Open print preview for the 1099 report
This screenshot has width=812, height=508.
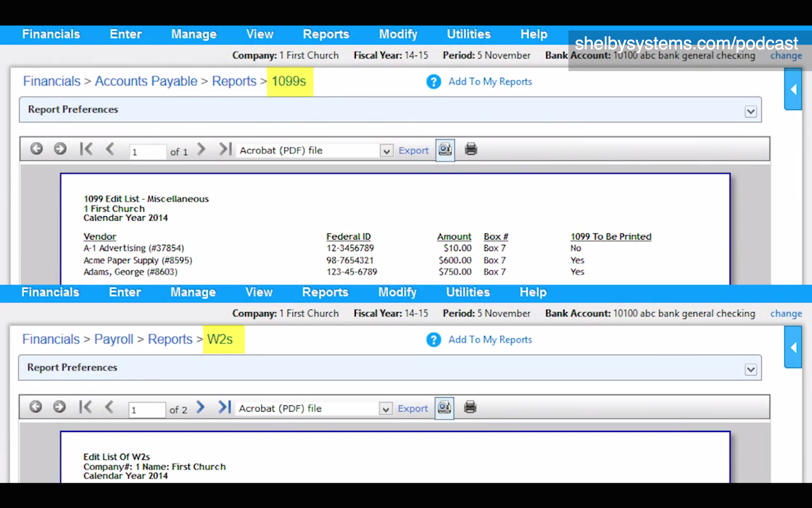(x=445, y=149)
